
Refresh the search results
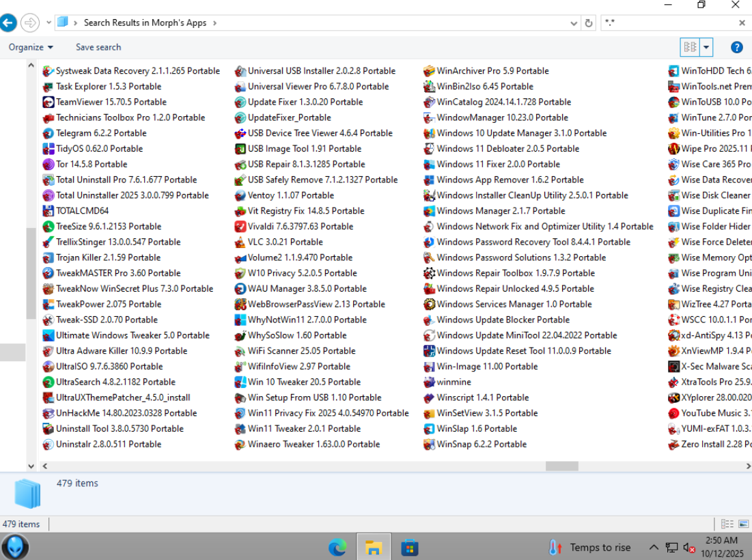click(589, 23)
